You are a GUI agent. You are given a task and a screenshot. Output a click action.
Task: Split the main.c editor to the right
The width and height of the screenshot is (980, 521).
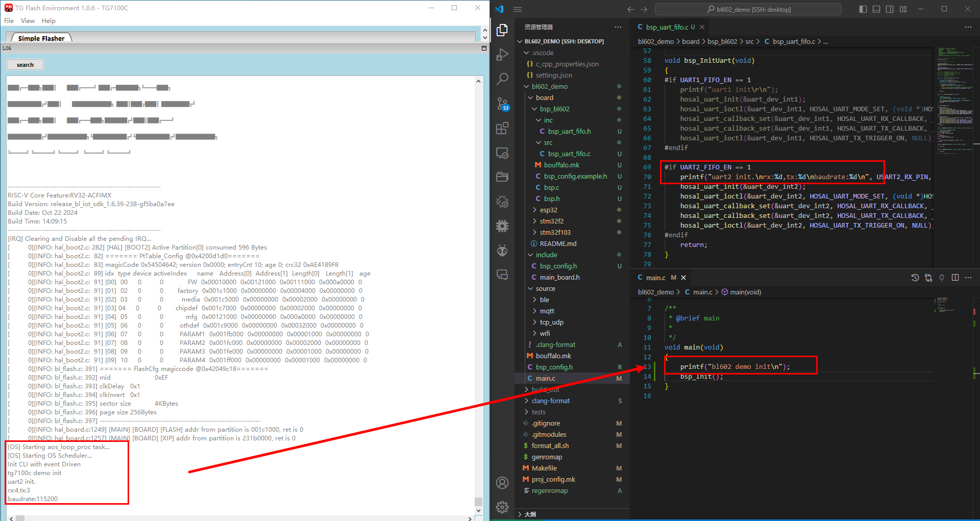tap(955, 278)
